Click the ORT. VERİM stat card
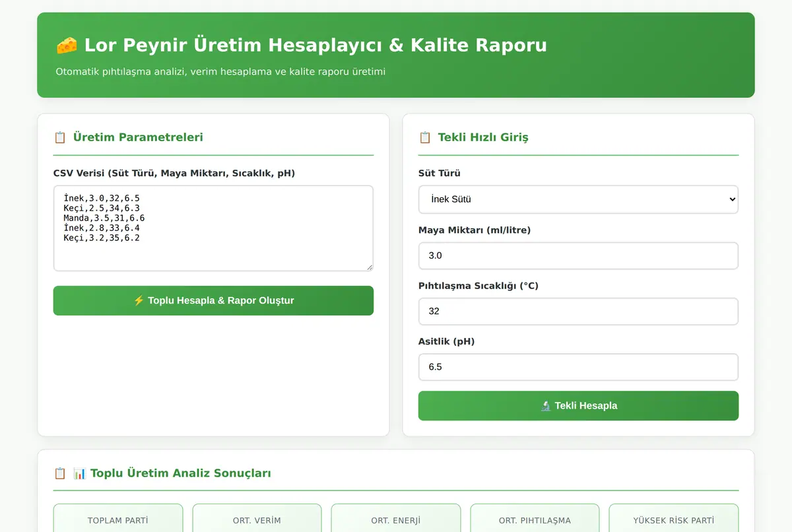Screen dimensions: 792x532 [x=257, y=518]
